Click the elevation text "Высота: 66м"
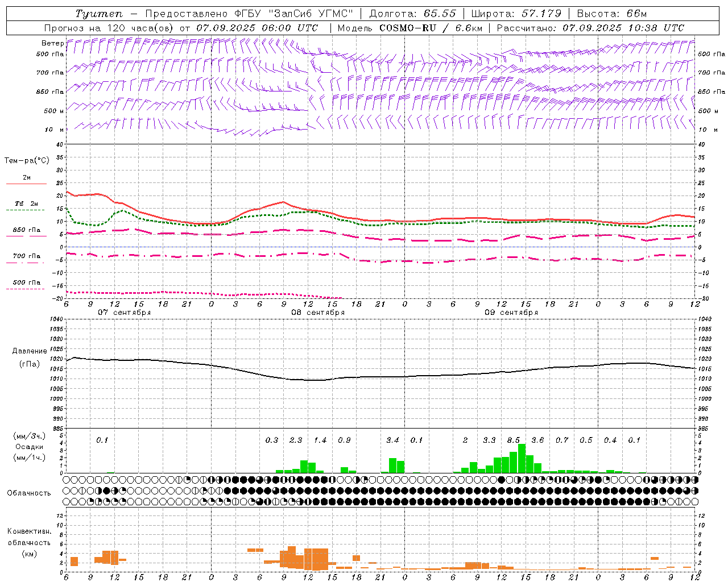Image resolution: width=728 pixels, height=582 pixels. (611, 14)
